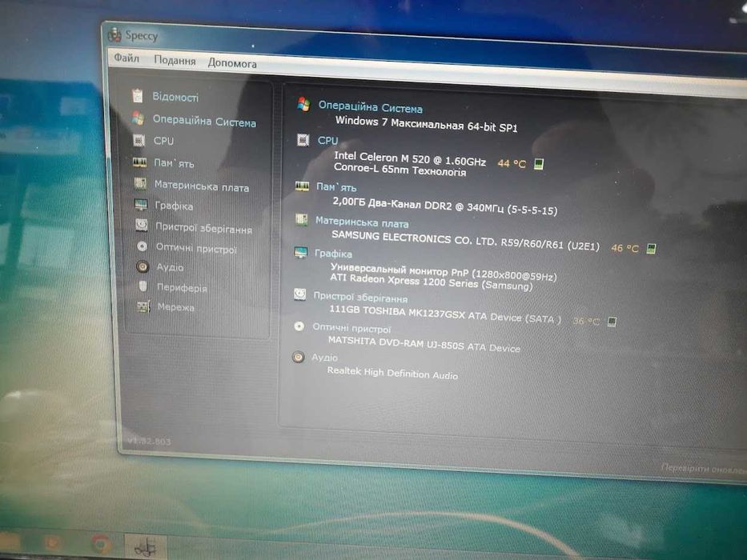The height and width of the screenshot is (560, 747).
Task: Click the sidebar hard drive icon
Action: coord(142,225)
